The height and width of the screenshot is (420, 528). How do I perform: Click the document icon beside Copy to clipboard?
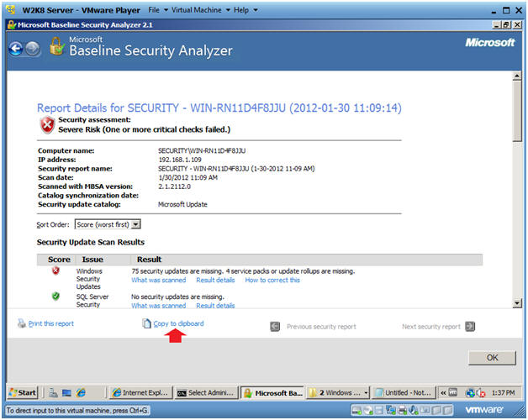click(146, 323)
